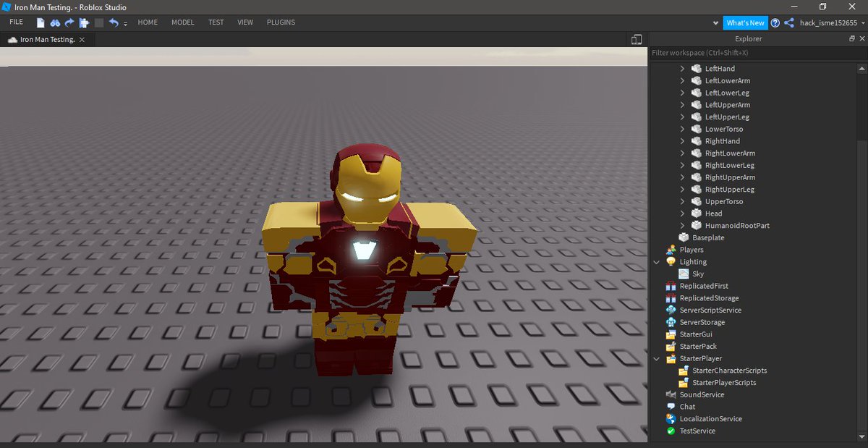
Task: Click the Redo arrow icon
Action: click(x=69, y=22)
